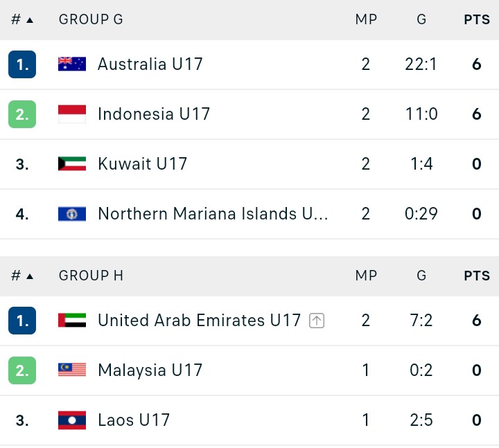Screen dimensions: 499x448
Task: Click the arrow icon beside United Arab Emirates U17
Action: (x=317, y=321)
